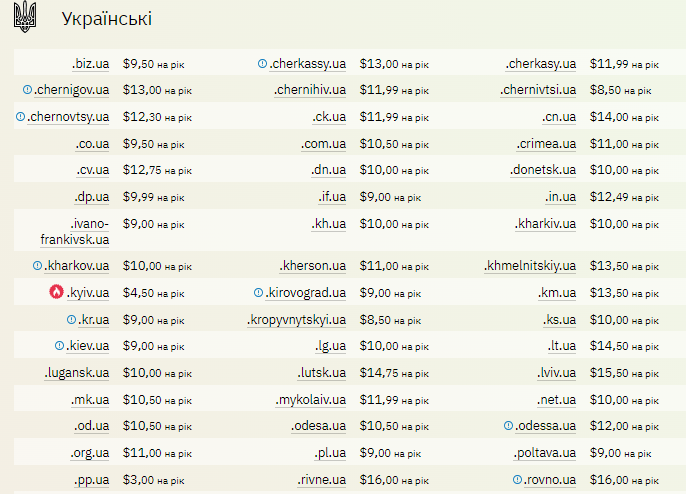Open the .kropyvnytskyi.ua domain link
The width and height of the screenshot is (686, 494).
(x=296, y=320)
